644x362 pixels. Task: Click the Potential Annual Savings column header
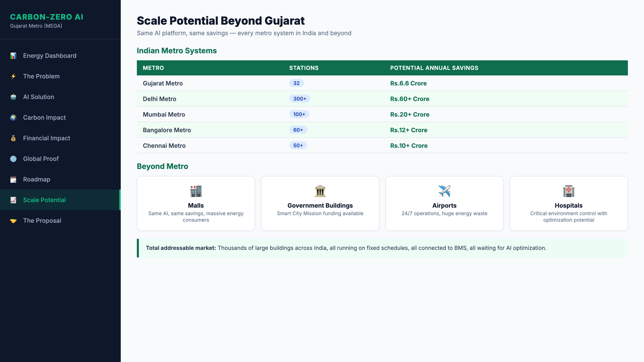point(434,68)
